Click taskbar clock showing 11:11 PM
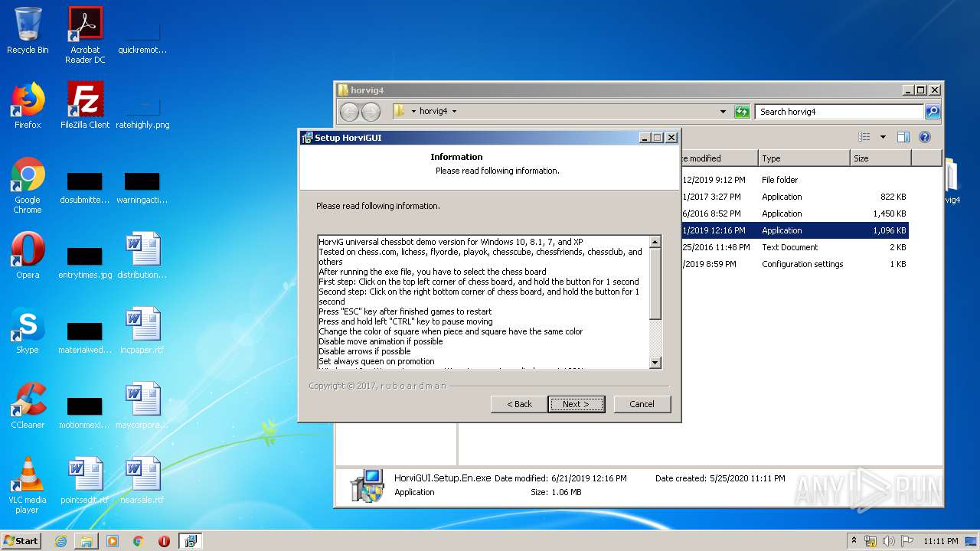The image size is (980, 551). click(940, 541)
